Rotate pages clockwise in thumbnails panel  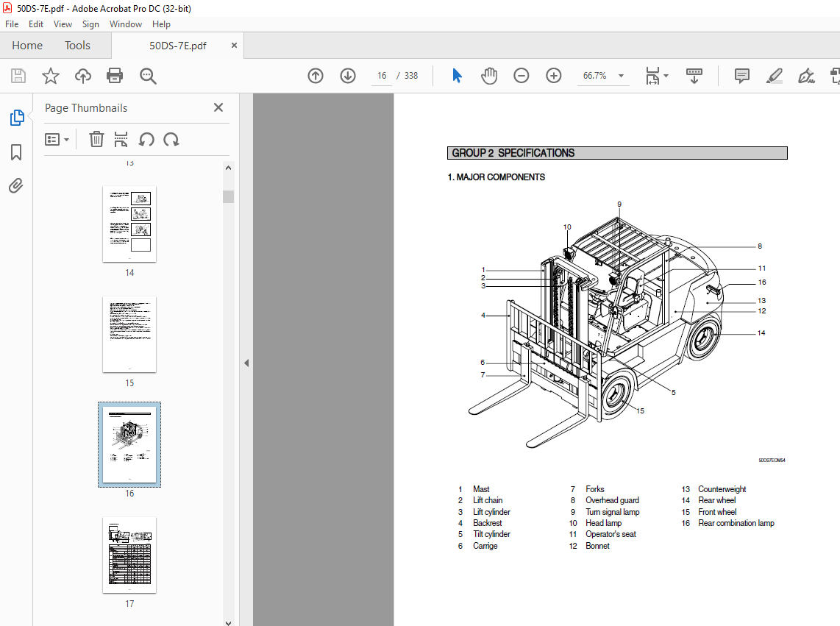coord(171,139)
